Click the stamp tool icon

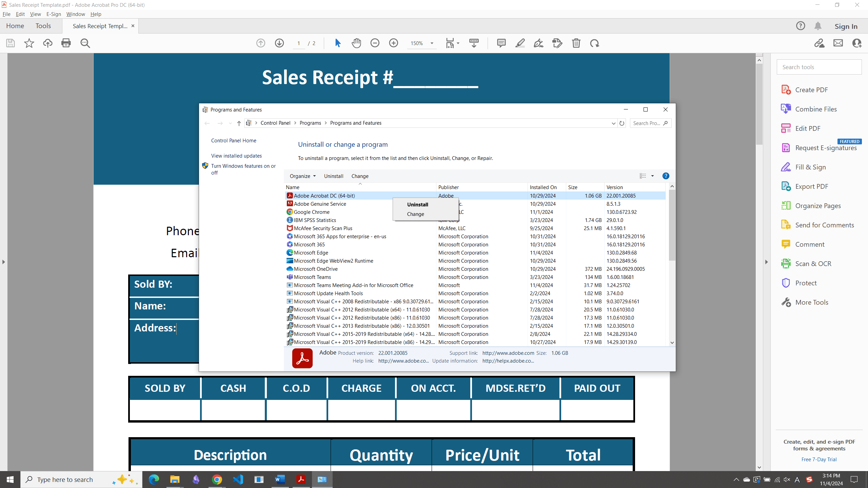coord(557,43)
